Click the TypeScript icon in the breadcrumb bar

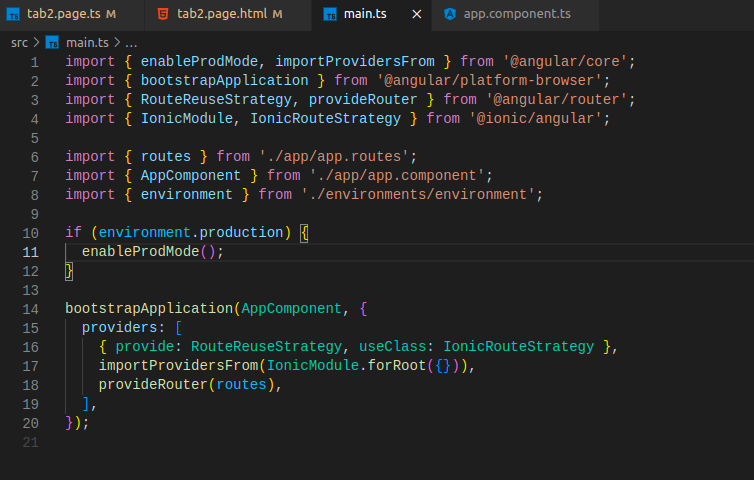53,42
